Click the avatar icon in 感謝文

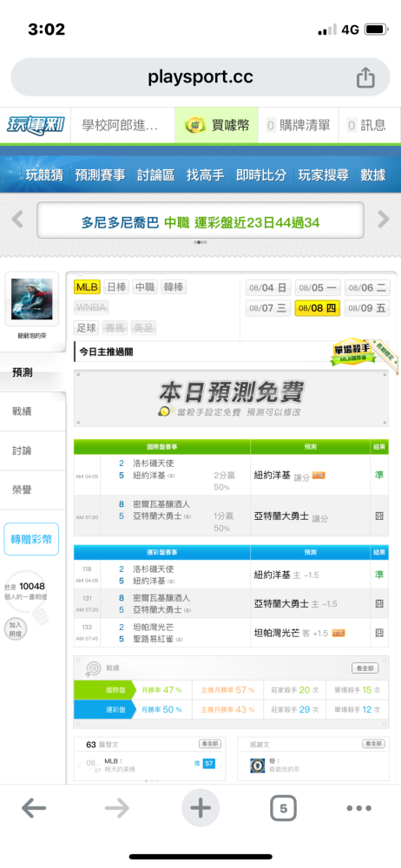pyautogui.click(x=258, y=766)
